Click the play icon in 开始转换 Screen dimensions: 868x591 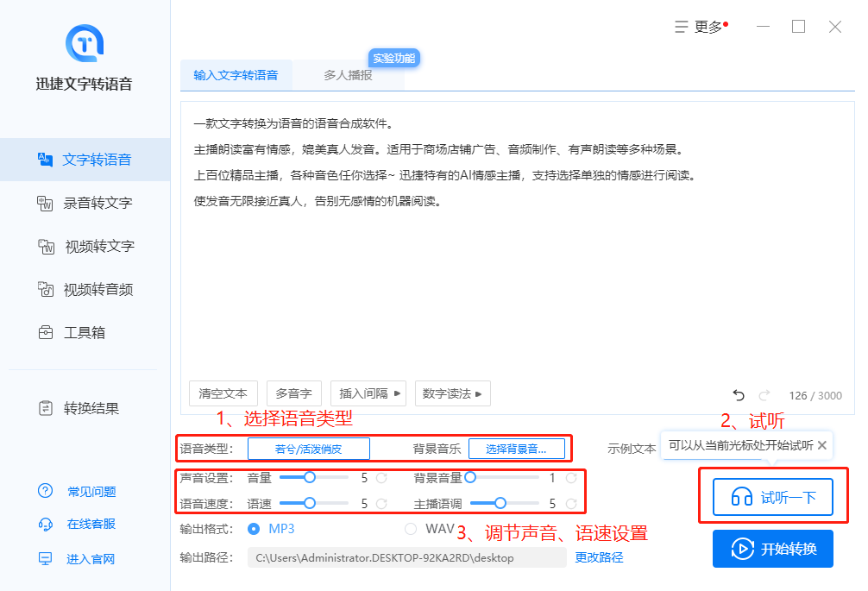742,549
